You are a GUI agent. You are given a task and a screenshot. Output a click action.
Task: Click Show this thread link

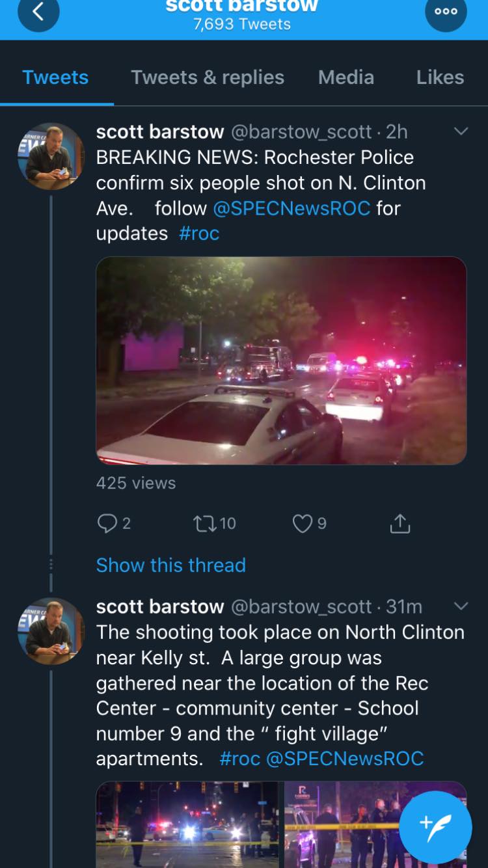tap(171, 565)
